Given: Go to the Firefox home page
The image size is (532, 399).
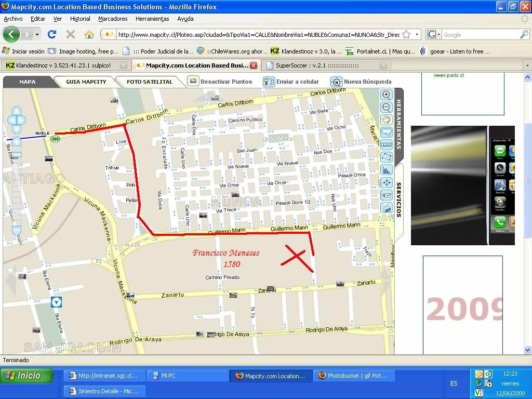Looking at the screenshot, I should [x=89, y=34].
